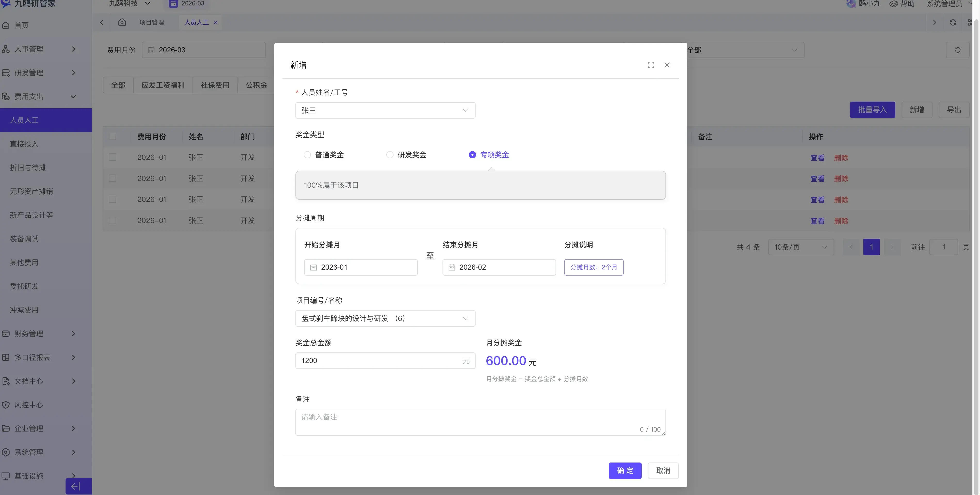Click the home icon in the tab bar
The width and height of the screenshot is (980, 495).
[x=122, y=22]
